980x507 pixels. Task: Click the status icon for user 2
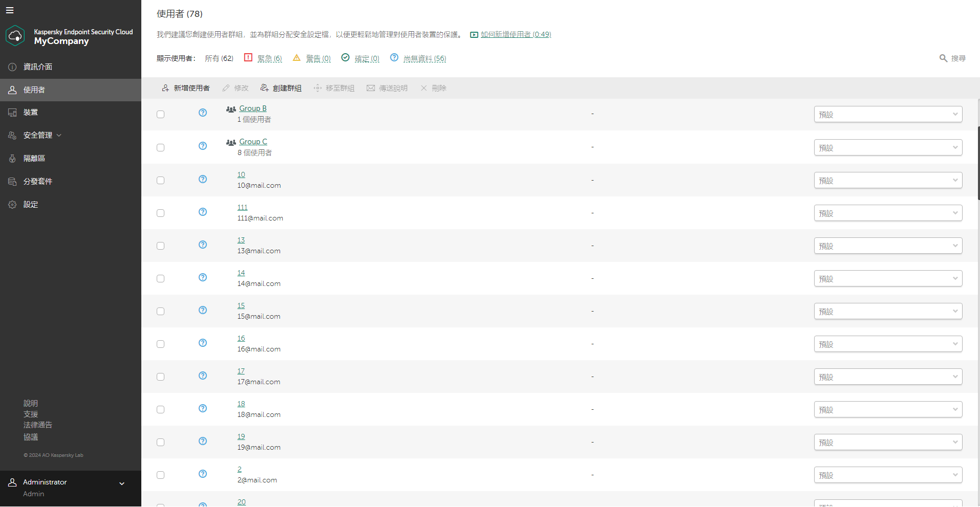pyautogui.click(x=203, y=474)
